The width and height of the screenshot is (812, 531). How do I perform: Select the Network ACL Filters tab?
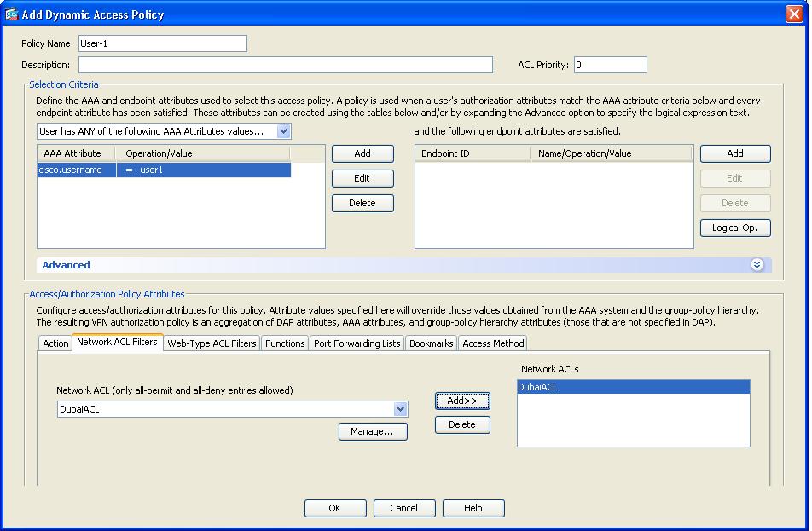click(x=117, y=342)
